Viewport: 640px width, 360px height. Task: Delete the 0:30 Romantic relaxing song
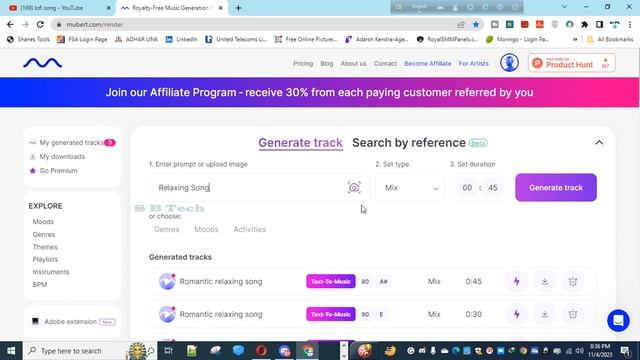pos(573,314)
